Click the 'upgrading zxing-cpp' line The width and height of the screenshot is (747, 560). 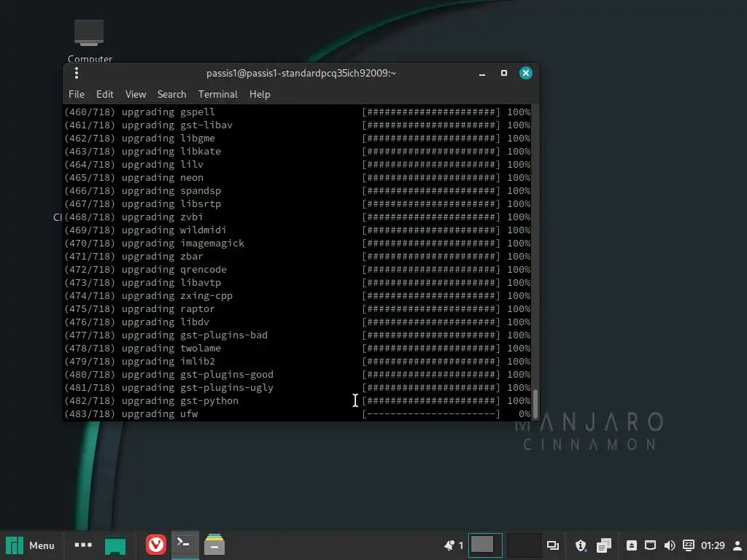298,296
